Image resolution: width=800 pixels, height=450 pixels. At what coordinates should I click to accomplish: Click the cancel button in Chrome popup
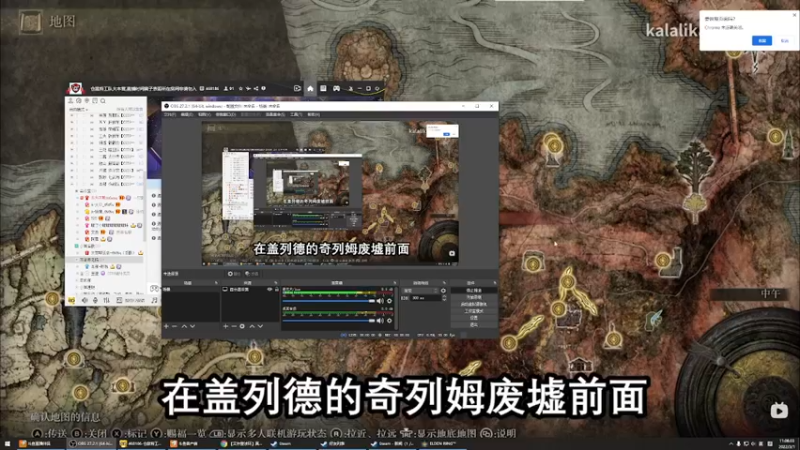[785, 41]
